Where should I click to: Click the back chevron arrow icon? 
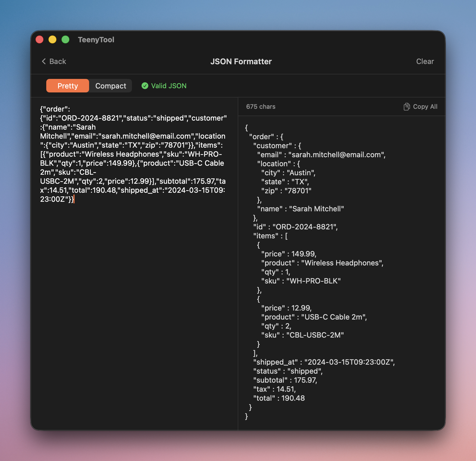[x=44, y=61]
